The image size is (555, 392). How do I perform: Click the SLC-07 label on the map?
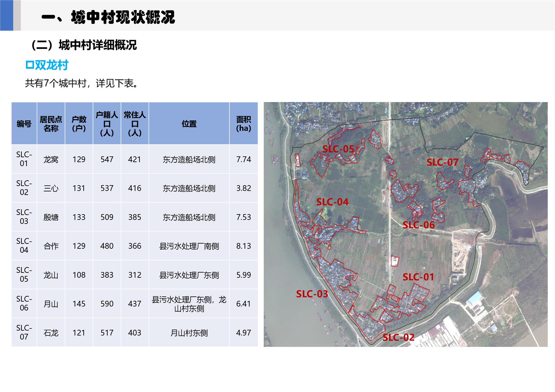442,162
